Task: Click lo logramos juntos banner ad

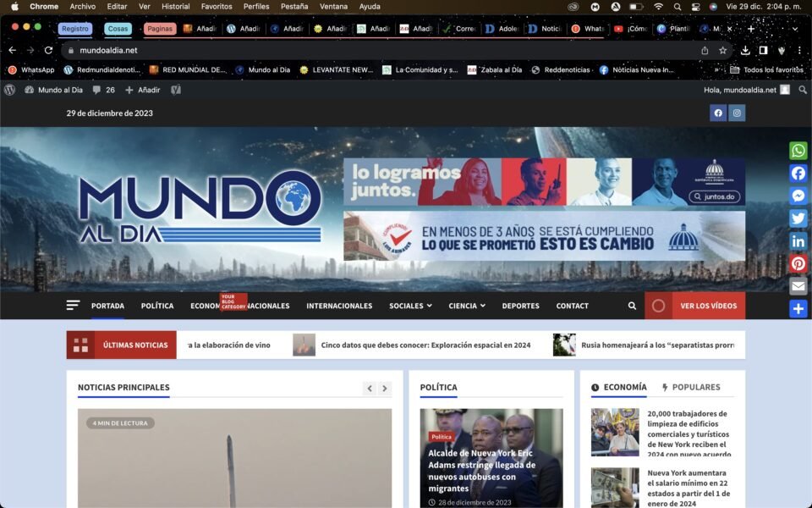Action: coord(544,182)
